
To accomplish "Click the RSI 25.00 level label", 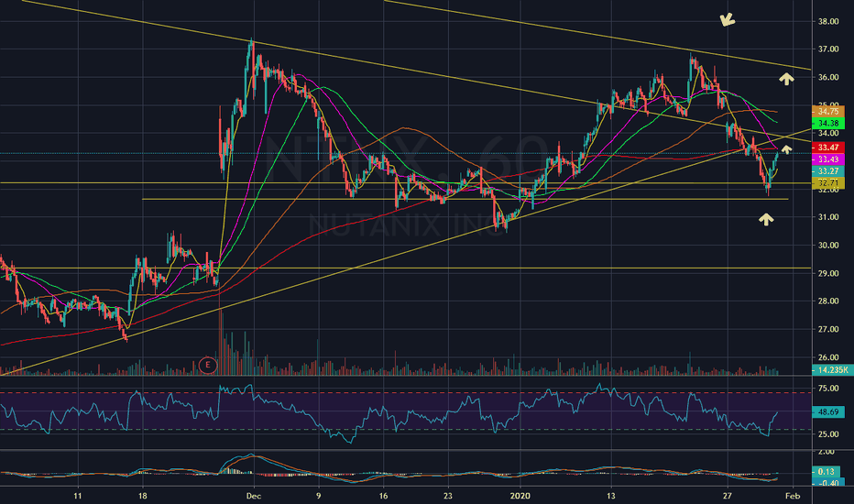I will tap(827, 434).
